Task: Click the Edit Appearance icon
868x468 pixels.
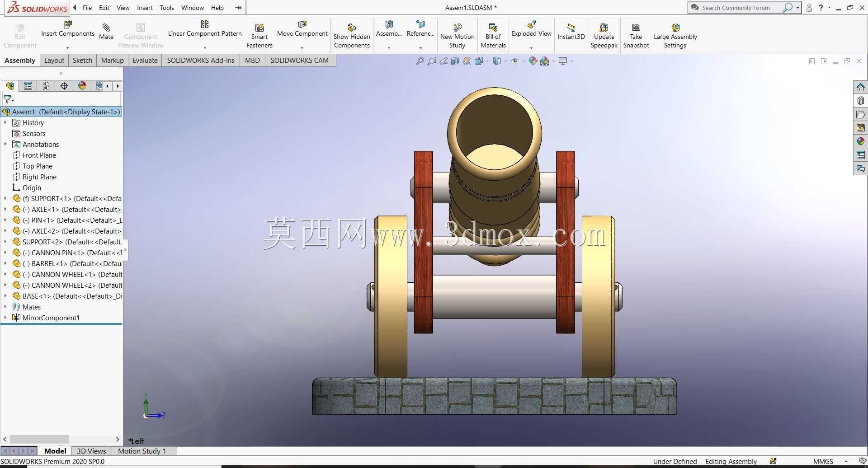Action: 533,61
